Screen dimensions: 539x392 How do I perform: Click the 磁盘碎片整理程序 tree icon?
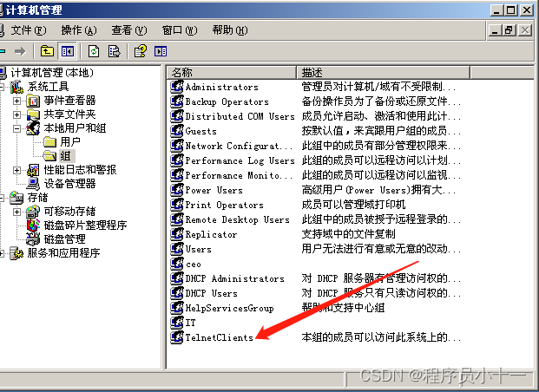click(33, 225)
